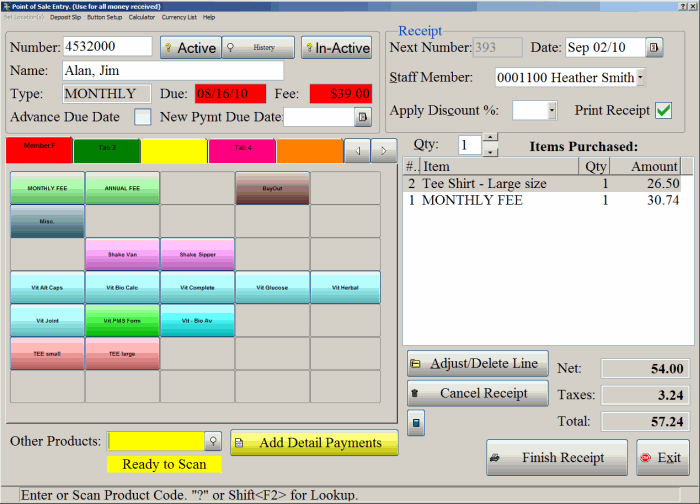Click the Cancel Receipt button
Viewport: 700px width, 504px height.
(478, 393)
